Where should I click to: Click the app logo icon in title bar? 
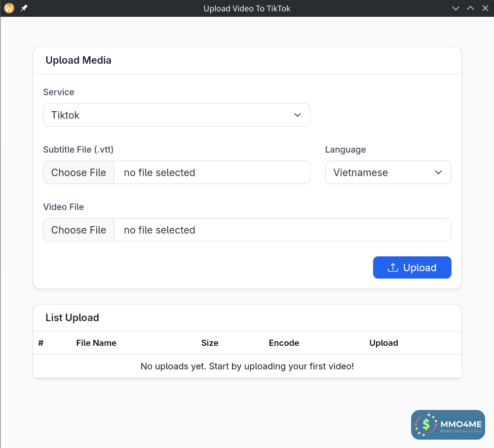[x=9, y=8]
